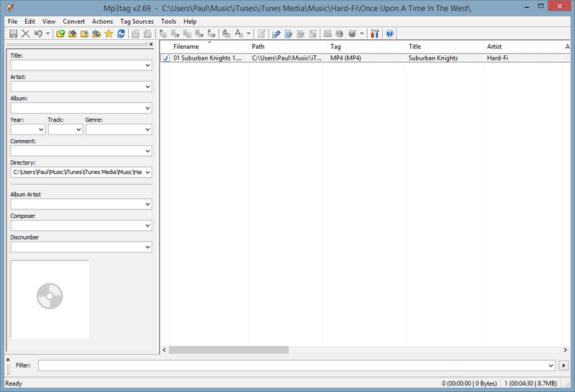The height and width of the screenshot is (392, 575).
Task: Expand the Genre dropdown
Action: [x=148, y=130]
